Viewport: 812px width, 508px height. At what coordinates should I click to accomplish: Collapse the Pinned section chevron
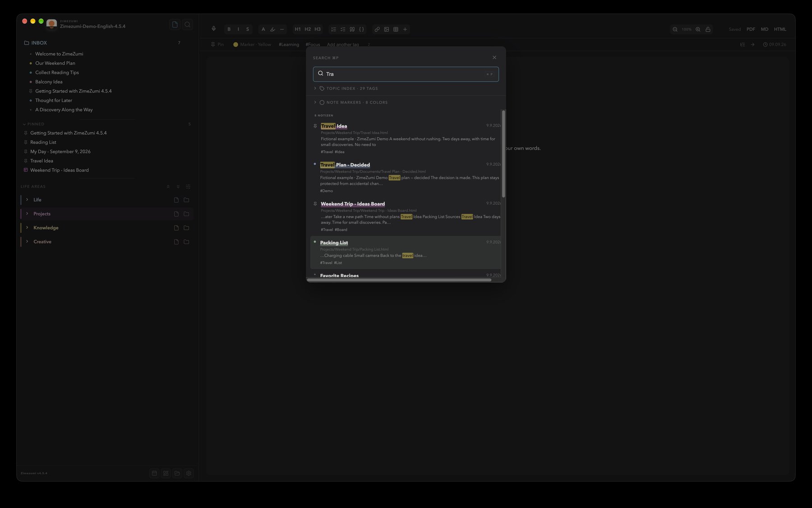(24, 124)
